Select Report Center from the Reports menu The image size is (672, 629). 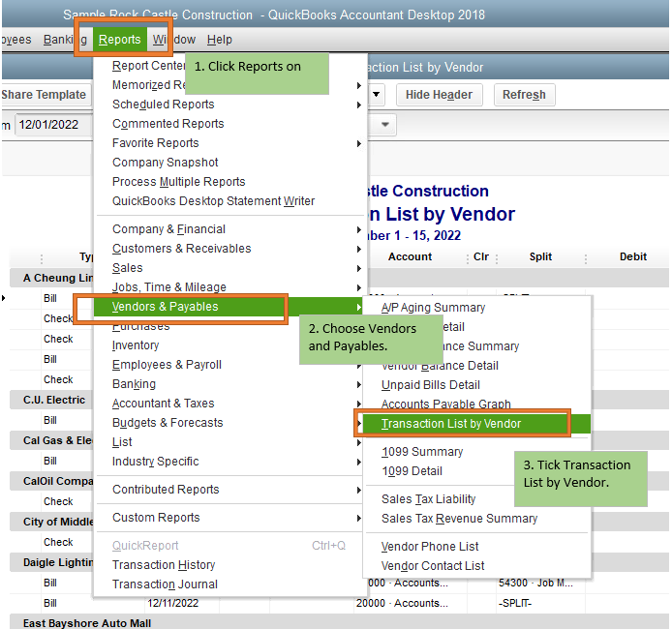[x=148, y=66]
